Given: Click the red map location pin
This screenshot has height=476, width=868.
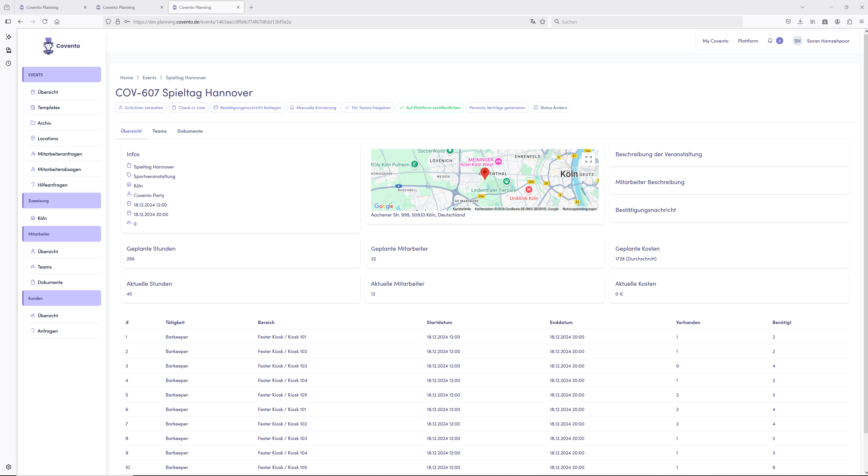Looking at the screenshot, I should 485,173.
